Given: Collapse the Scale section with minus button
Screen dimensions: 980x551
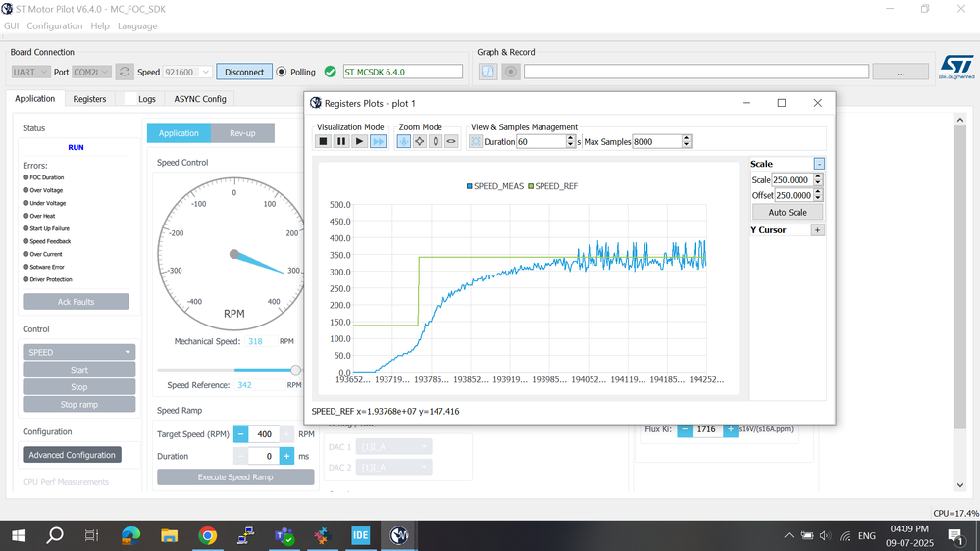Looking at the screenshot, I should click(x=819, y=164).
